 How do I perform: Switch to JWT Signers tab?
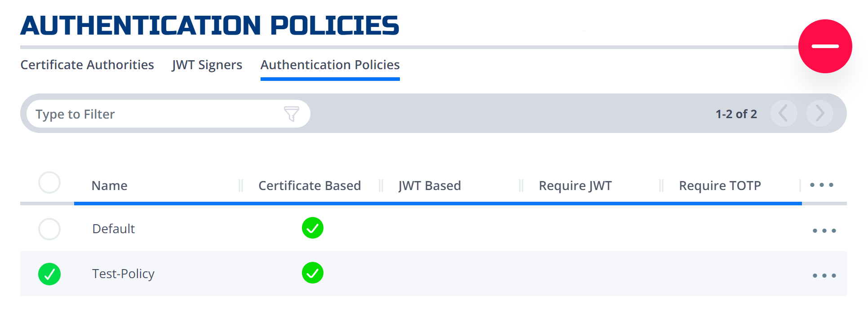pyautogui.click(x=207, y=65)
